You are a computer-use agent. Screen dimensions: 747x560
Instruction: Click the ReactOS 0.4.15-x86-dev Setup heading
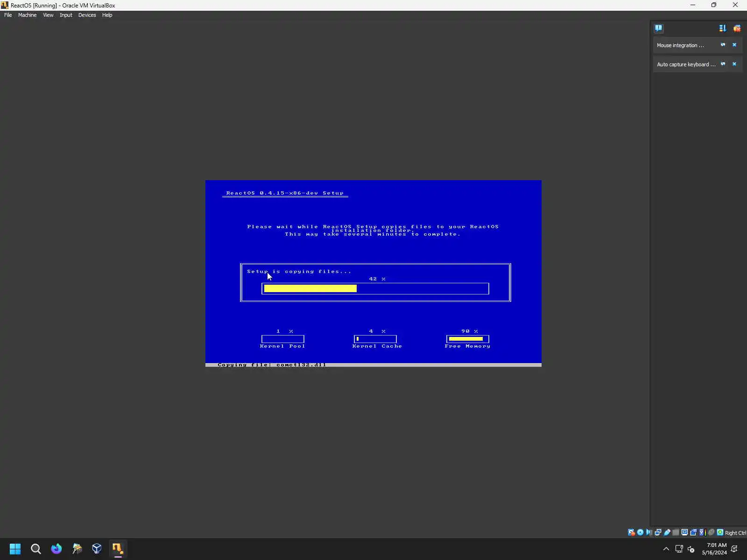click(x=285, y=193)
